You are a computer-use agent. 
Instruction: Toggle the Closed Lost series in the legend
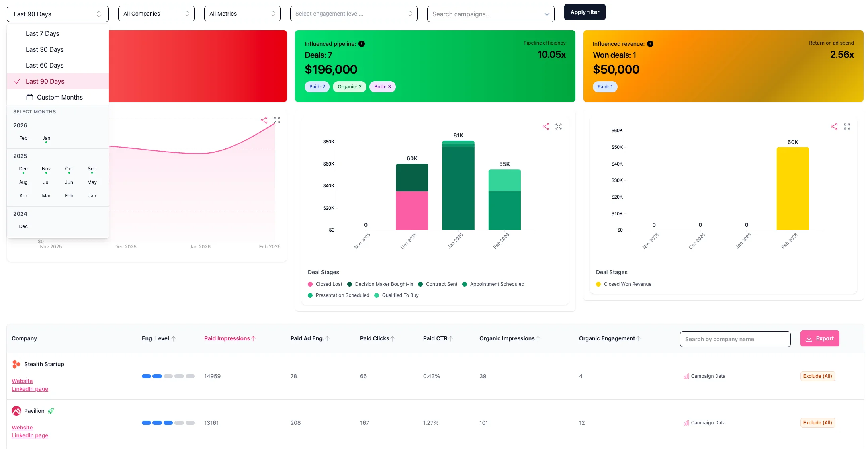(x=328, y=284)
